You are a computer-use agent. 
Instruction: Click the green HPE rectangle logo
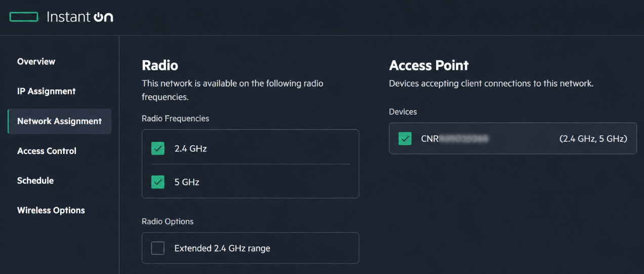[24, 17]
